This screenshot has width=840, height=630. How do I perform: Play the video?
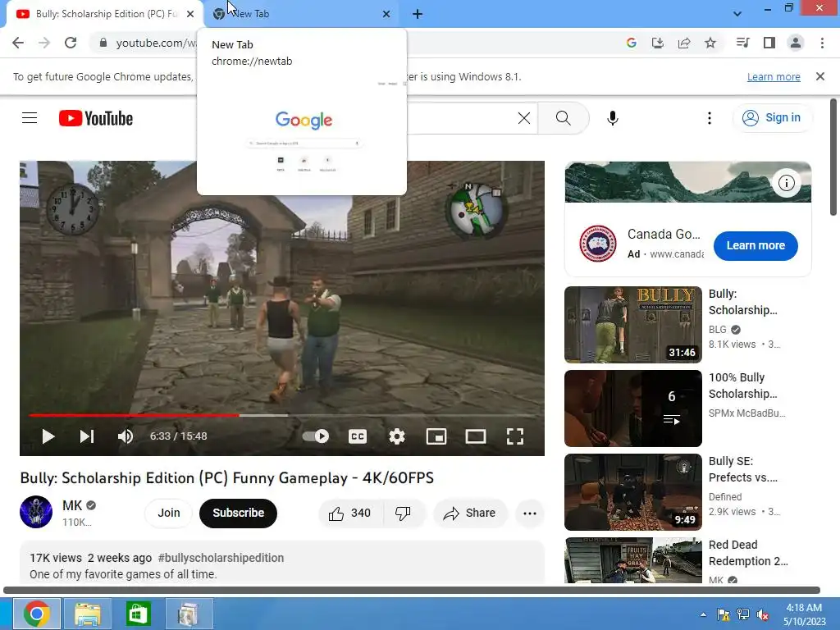coord(48,436)
